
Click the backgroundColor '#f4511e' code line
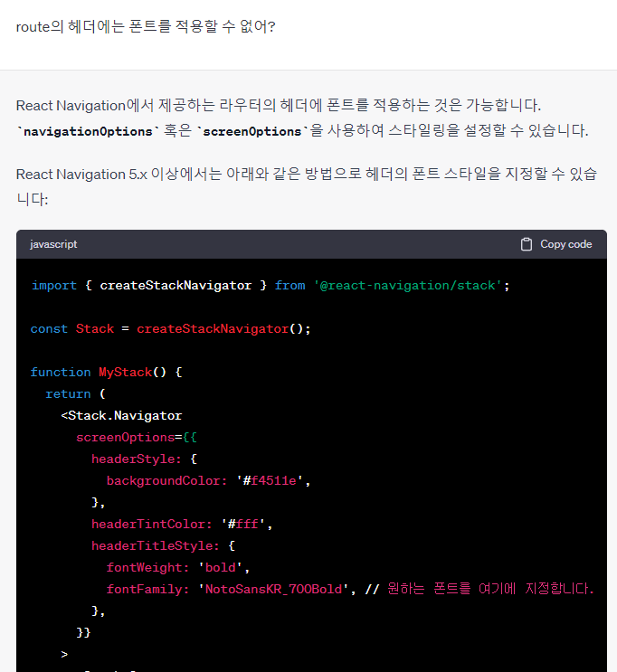208,481
